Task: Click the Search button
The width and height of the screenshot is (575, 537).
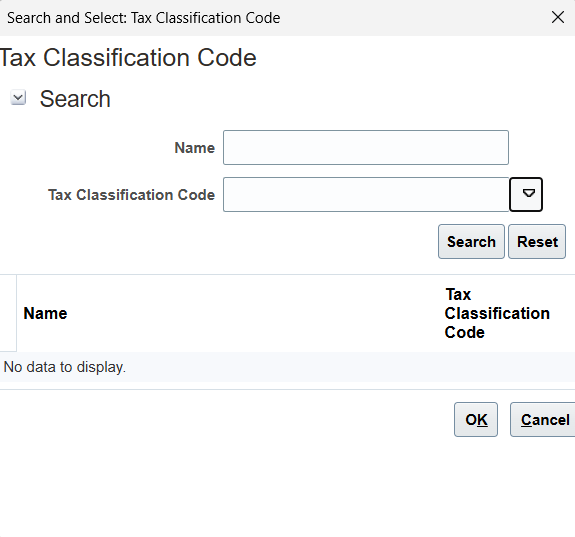Action: pyautogui.click(x=471, y=242)
